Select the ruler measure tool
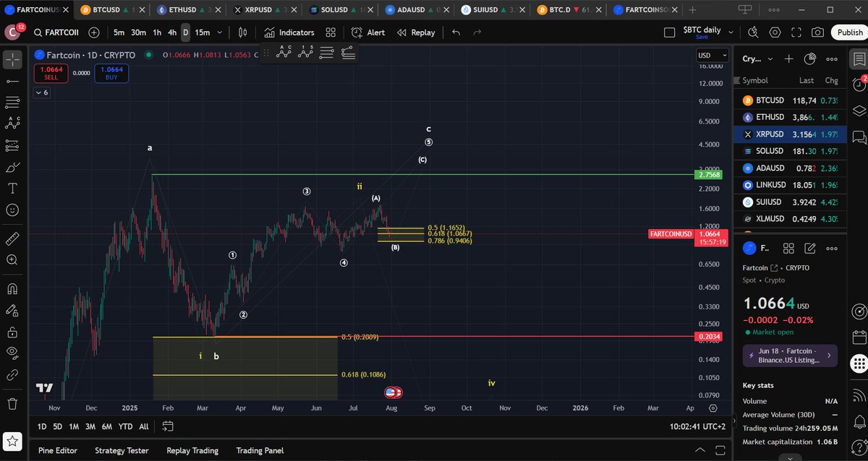868x461 pixels. coord(12,238)
